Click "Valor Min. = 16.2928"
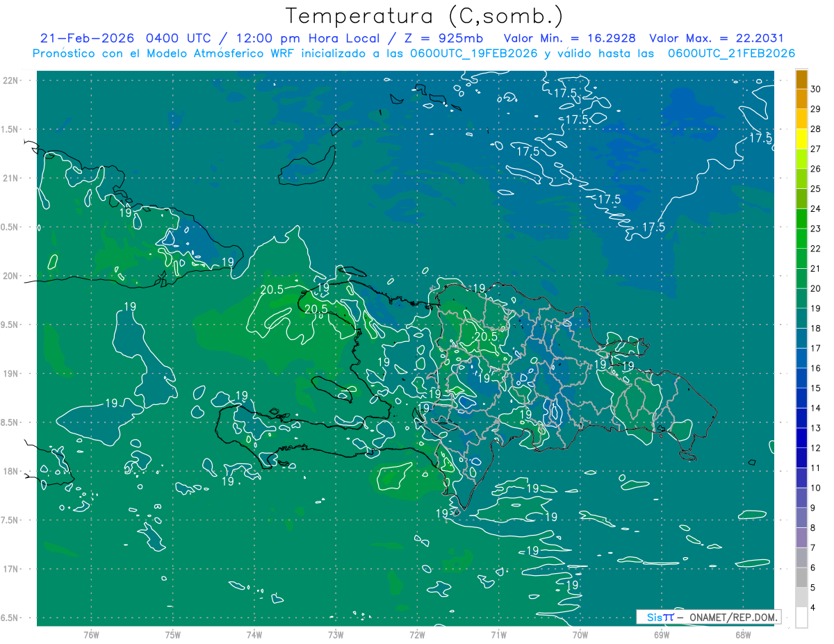Viewport: 834px width, 644px height. point(569,38)
